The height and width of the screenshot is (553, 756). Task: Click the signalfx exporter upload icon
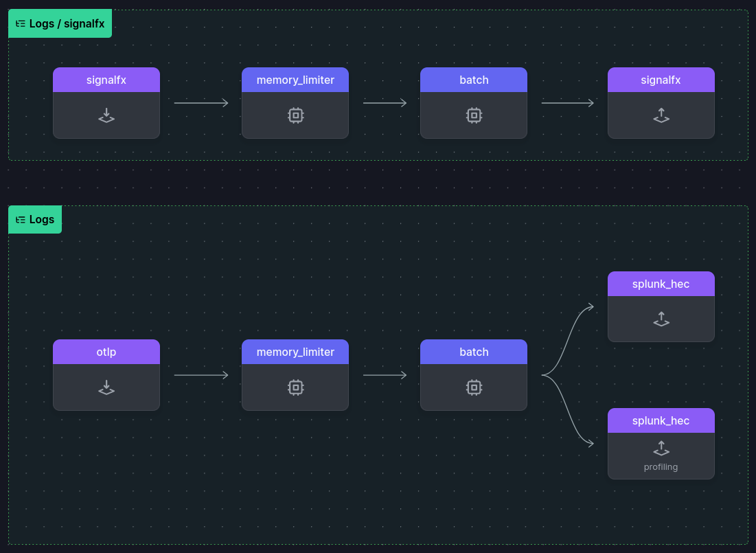pyautogui.click(x=661, y=115)
